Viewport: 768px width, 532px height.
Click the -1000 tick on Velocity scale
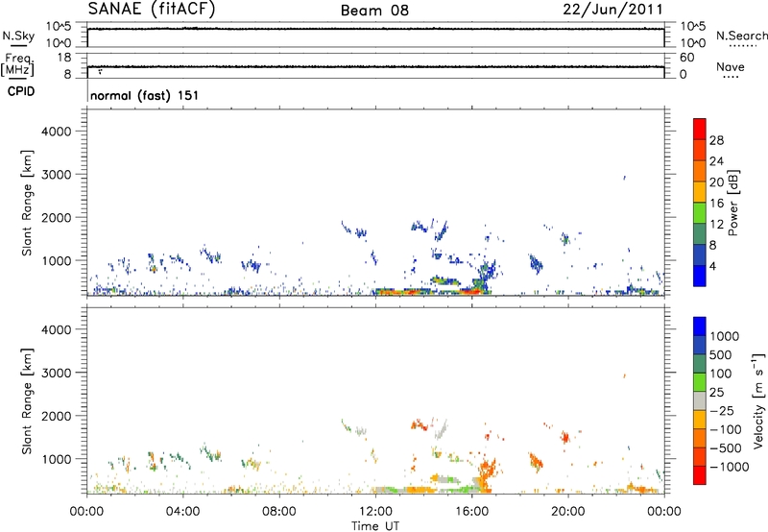click(x=730, y=467)
